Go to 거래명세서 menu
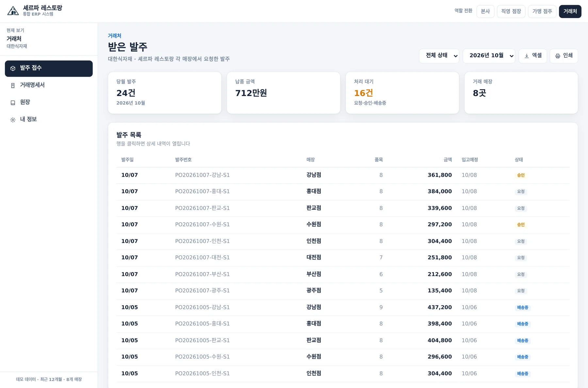The height and width of the screenshot is (388, 588). pos(49,86)
